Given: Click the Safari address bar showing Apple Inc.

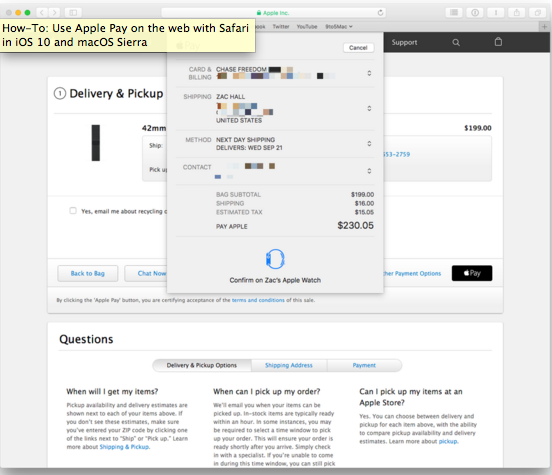Looking at the screenshot, I should coord(274,13).
